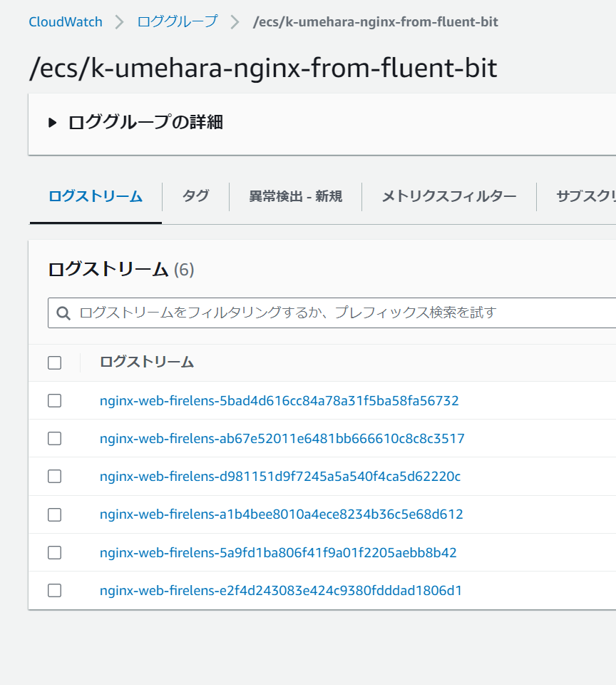
Task: Switch to the タグ tab
Action: tap(195, 196)
